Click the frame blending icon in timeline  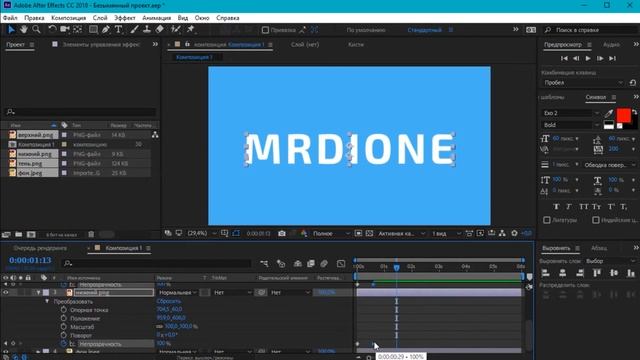pyautogui.click(x=311, y=264)
